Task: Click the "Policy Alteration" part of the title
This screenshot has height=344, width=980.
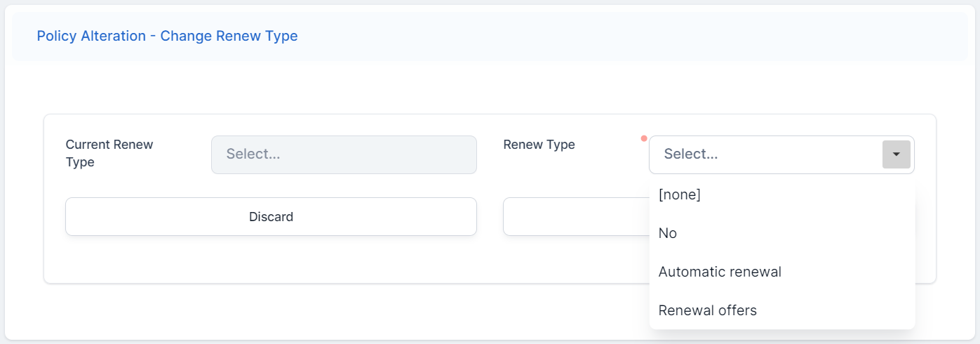Action: pos(92,36)
